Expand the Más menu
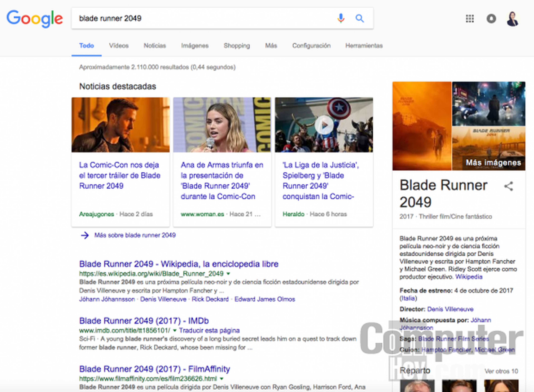This screenshot has width=534, height=392. [271, 46]
